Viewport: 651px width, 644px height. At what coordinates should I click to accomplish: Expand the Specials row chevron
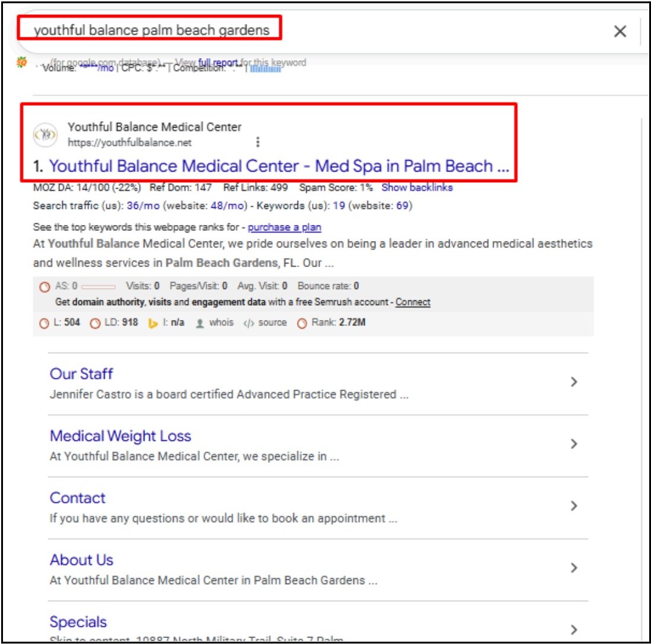[574, 630]
